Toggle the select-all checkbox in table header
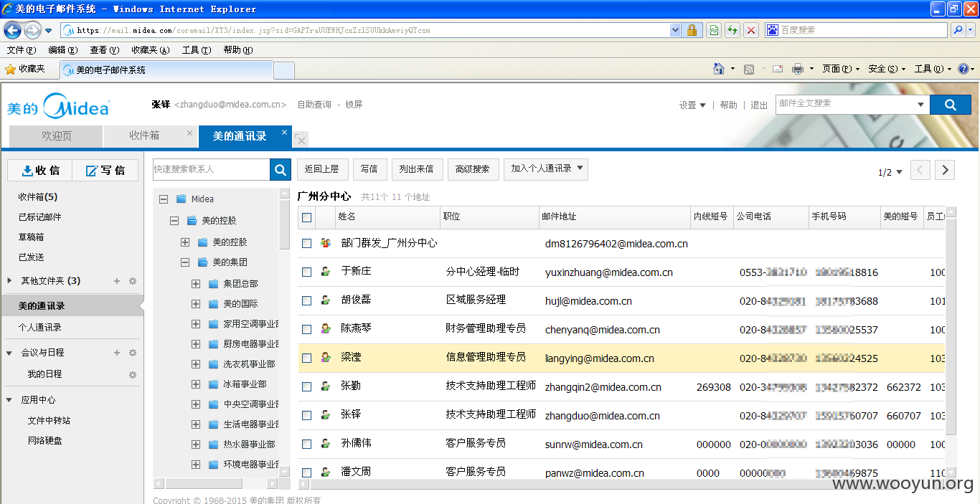The width and height of the screenshot is (980, 504). [x=307, y=217]
